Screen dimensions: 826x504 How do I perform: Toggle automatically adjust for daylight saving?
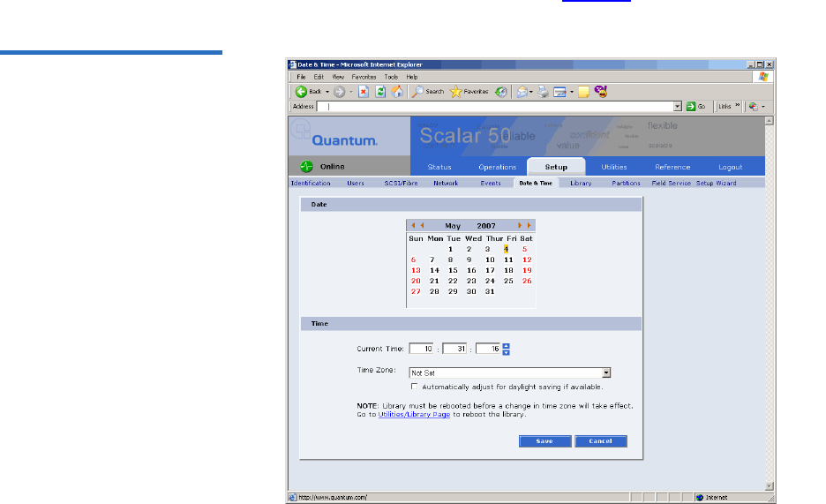(x=415, y=387)
